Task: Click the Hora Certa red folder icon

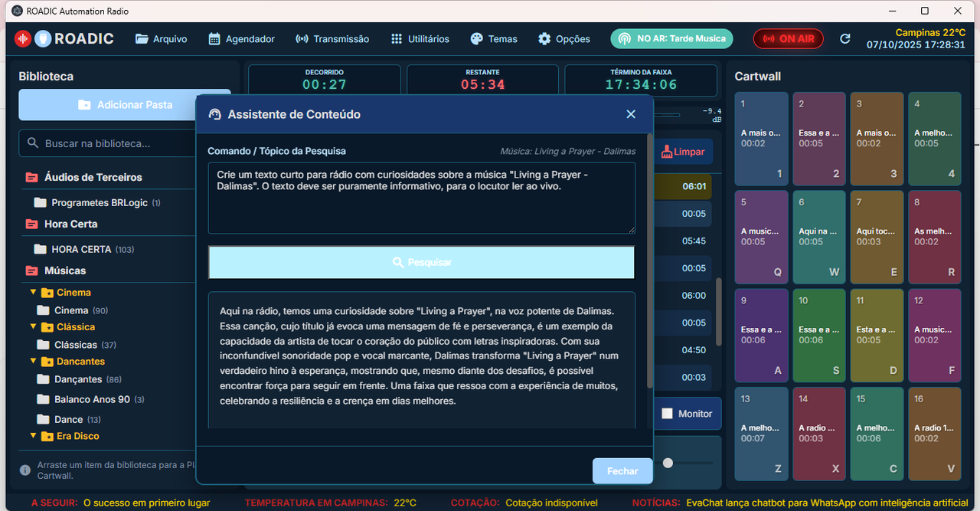Action: tap(31, 224)
